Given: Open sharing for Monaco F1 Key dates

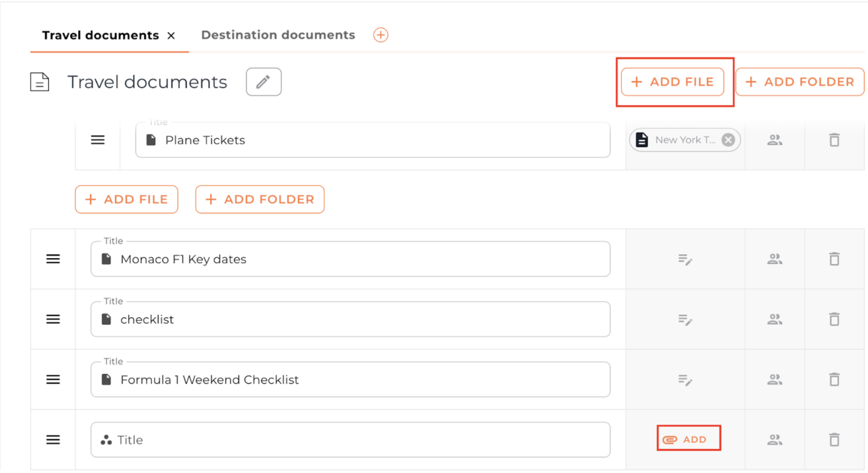Looking at the screenshot, I should (774, 259).
